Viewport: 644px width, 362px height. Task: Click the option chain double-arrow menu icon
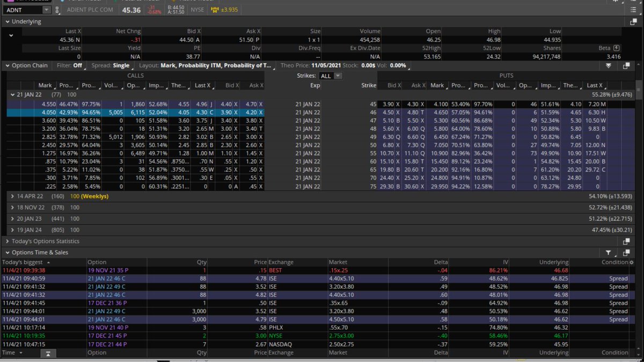pyautogui.click(x=609, y=65)
